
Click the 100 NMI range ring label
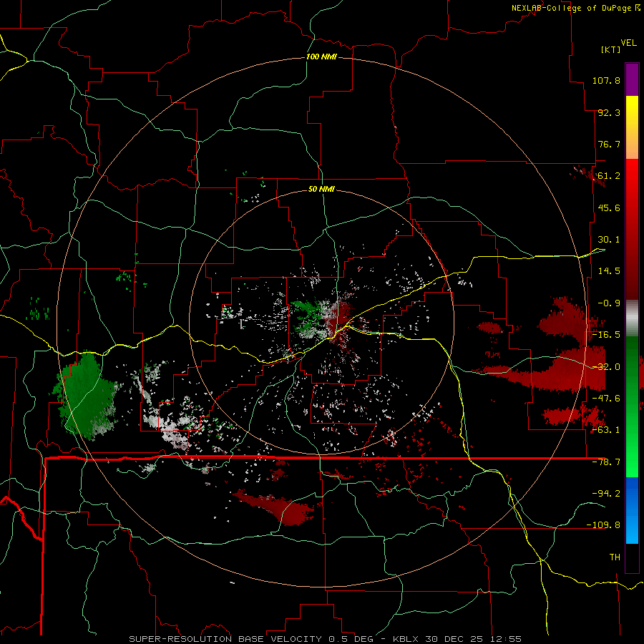tap(321, 57)
